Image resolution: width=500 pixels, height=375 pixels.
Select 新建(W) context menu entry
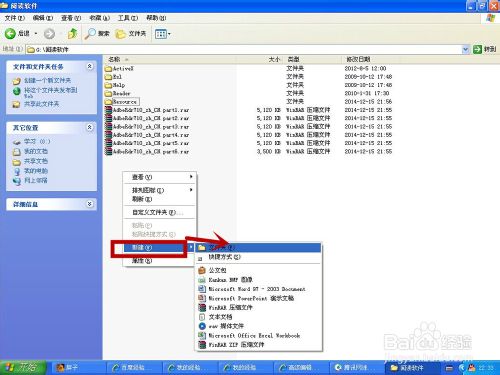[x=159, y=247]
